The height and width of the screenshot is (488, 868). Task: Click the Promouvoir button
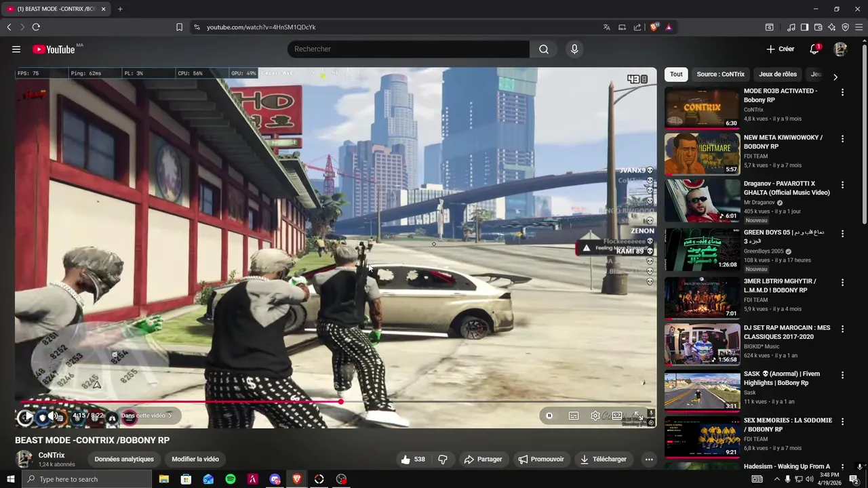point(541,459)
